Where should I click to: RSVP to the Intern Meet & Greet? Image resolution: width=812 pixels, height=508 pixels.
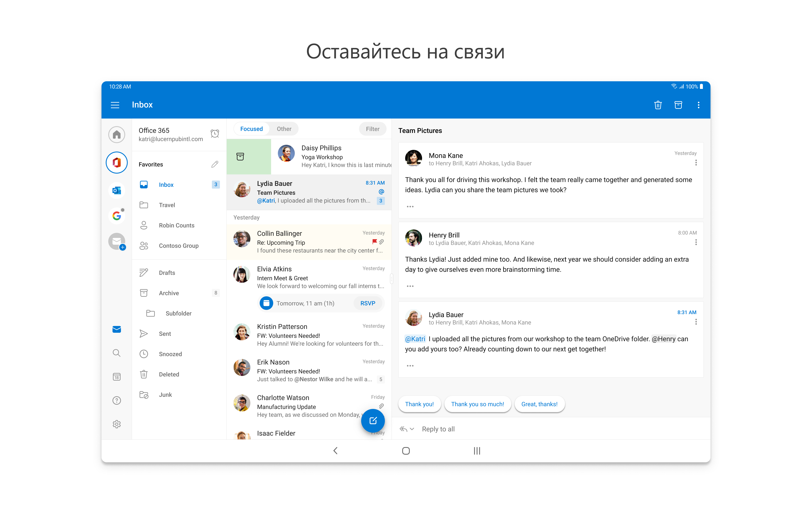click(368, 303)
